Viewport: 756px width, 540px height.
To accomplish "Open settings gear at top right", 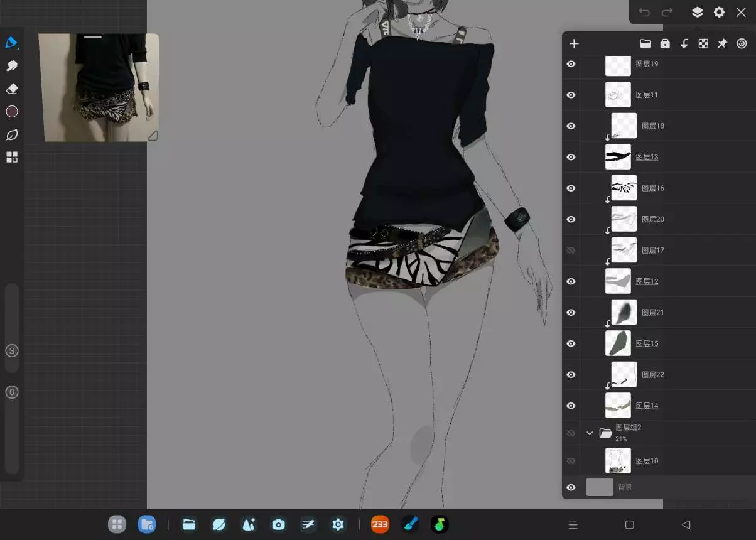I will click(x=719, y=12).
